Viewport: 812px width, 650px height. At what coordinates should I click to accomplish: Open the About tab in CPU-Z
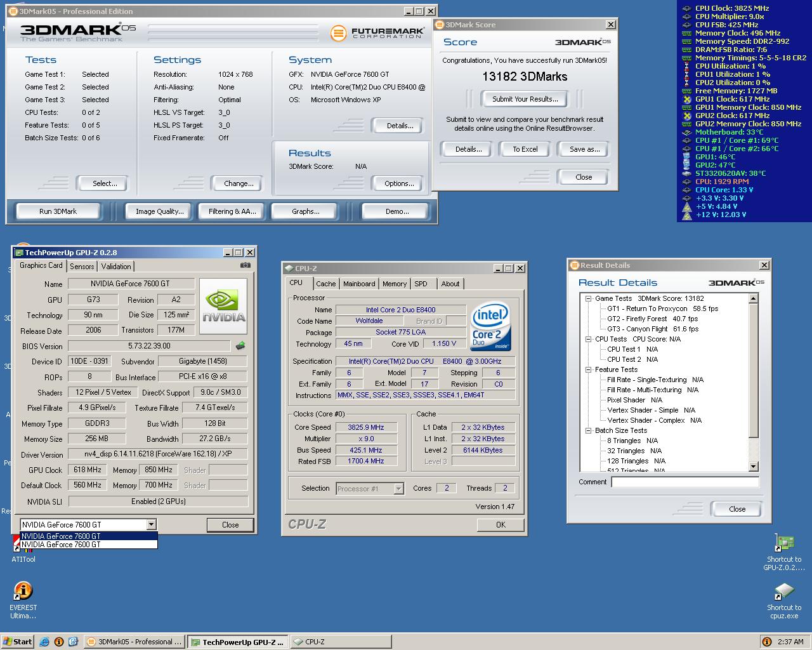point(450,284)
